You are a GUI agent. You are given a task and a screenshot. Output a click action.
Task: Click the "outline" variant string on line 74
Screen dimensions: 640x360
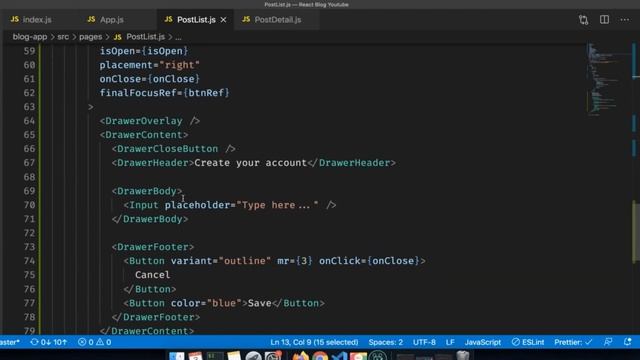[244, 261]
